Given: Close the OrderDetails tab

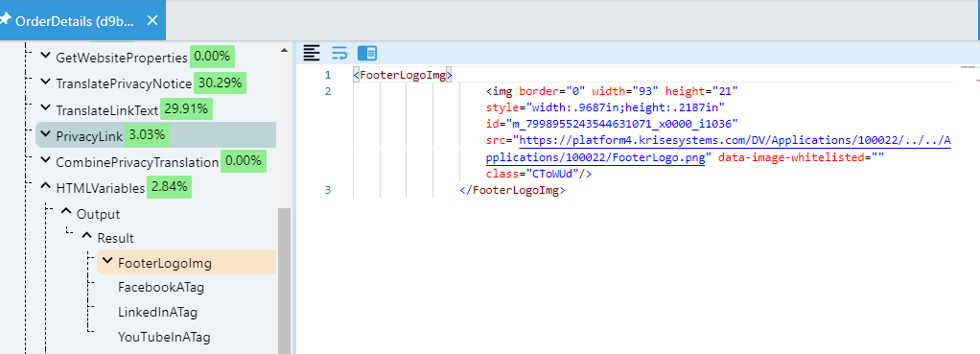Looking at the screenshot, I should pos(152,21).
